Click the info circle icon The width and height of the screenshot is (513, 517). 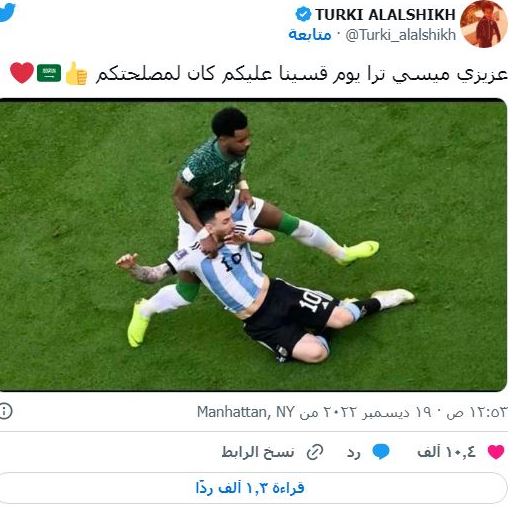[5, 411]
